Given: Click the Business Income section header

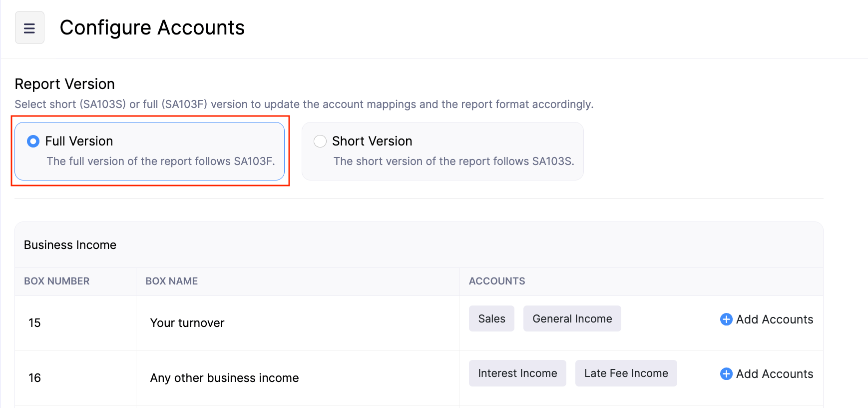Looking at the screenshot, I should 70,245.
